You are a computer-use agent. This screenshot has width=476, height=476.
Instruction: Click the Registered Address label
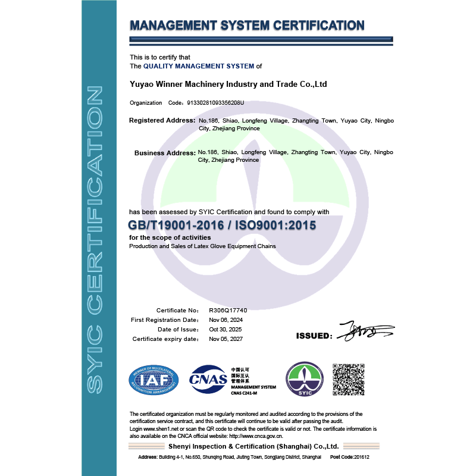point(162,121)
